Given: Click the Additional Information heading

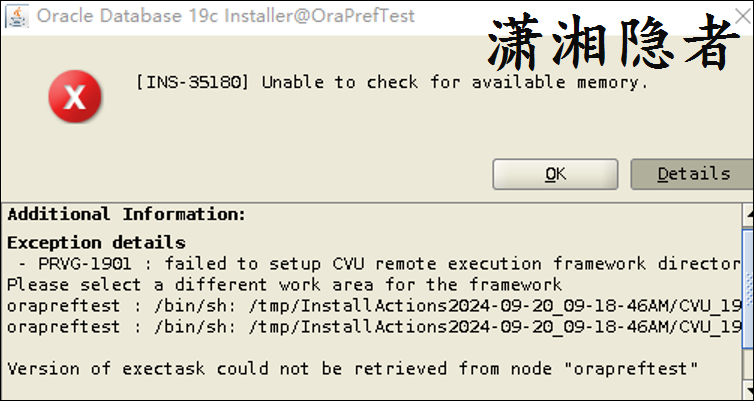Looking at the screenshot, I should 126,214.
